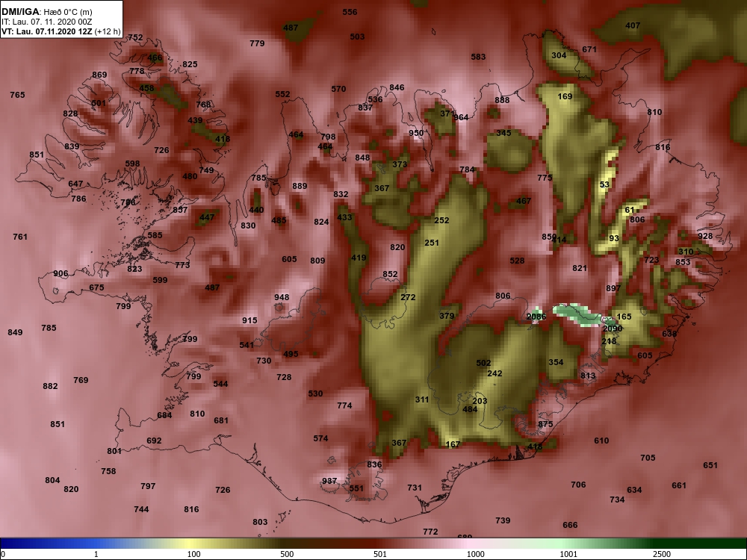
Task: Click legend label '1000' under the color scale
Action: point(476,554)
